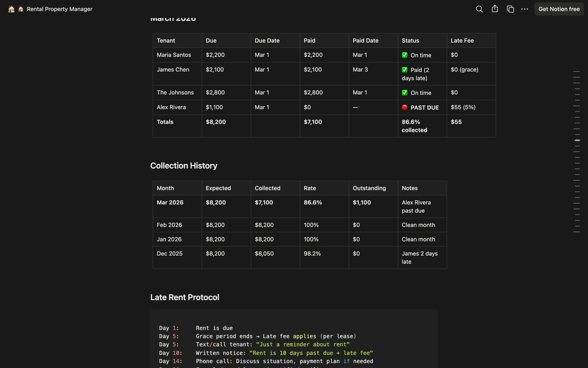Click the Collected column header

(x=275, y=188)
